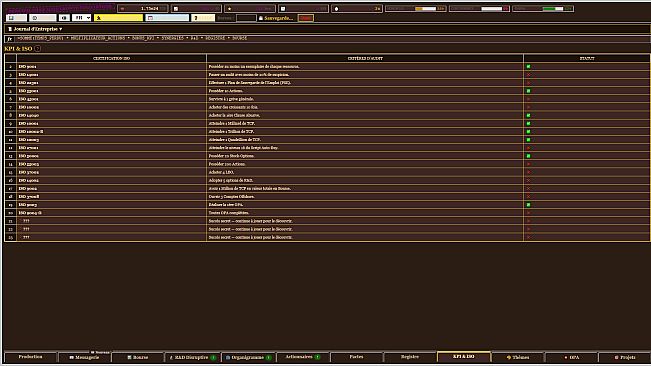Switch to the Registre tab
This screenshot has width=651, height=366.
point(410,357)
